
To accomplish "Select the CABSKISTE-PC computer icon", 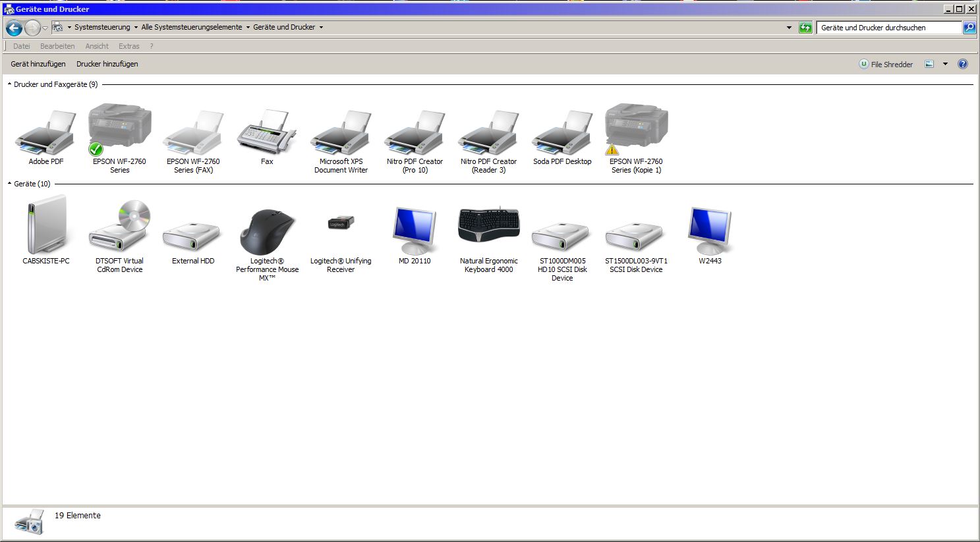I will 45,230.
